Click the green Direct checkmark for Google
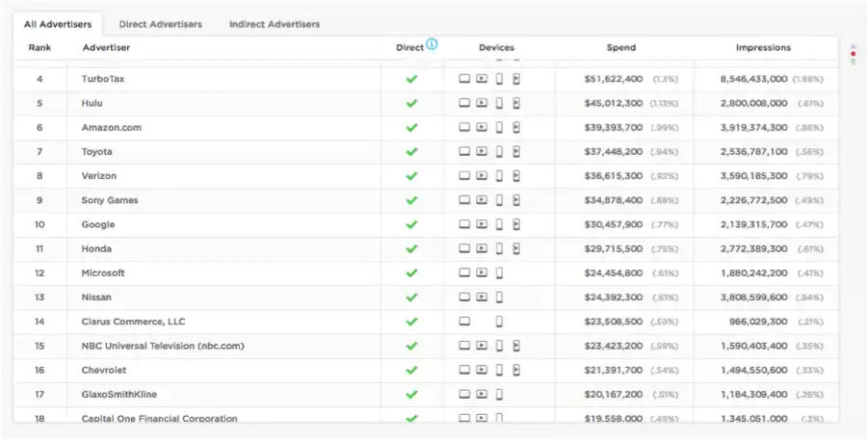The width and height of the screenshot is (868, 439). (411, 224)
